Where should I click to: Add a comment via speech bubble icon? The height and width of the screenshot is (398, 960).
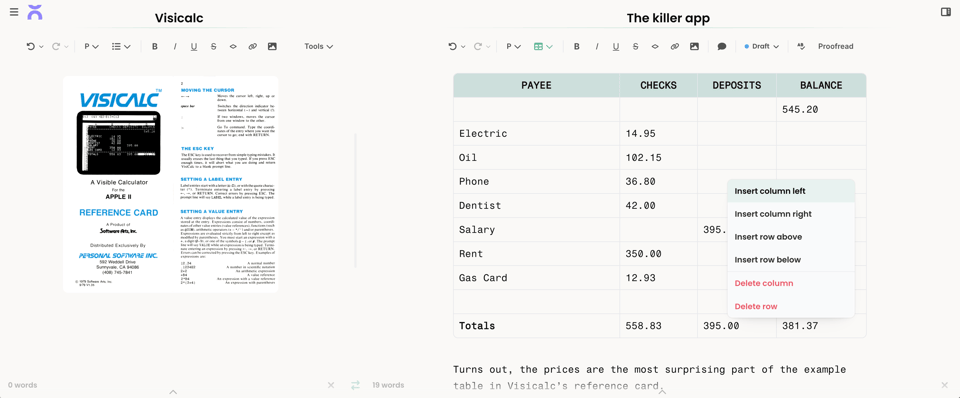722,47
